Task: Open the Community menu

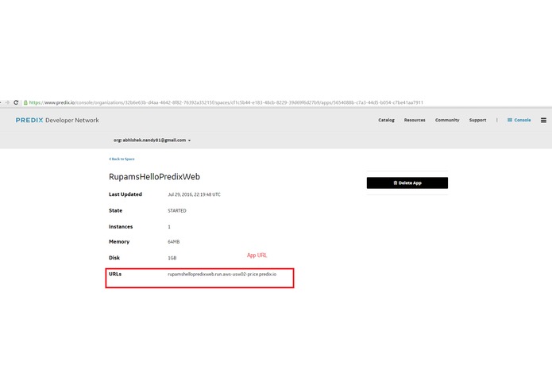Action: (x=447, y=120)
